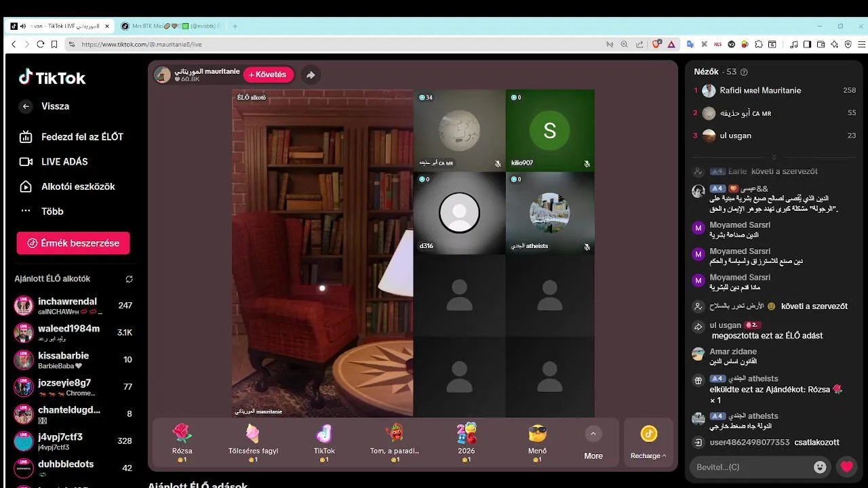Open jozseyie8g7 recommended live
The height and width of the screenshot is (488, 868).
click(73, 387)
